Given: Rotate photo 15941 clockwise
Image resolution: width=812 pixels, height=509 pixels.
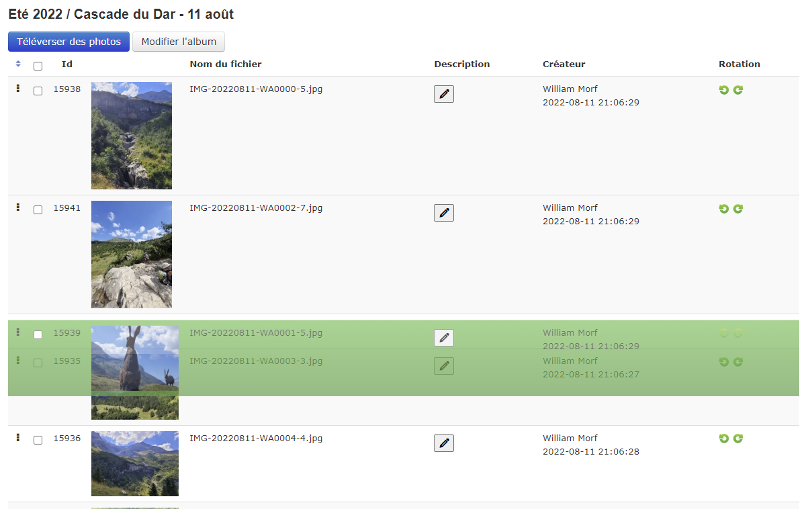Looking at the screenshot, I should [738, 209].
